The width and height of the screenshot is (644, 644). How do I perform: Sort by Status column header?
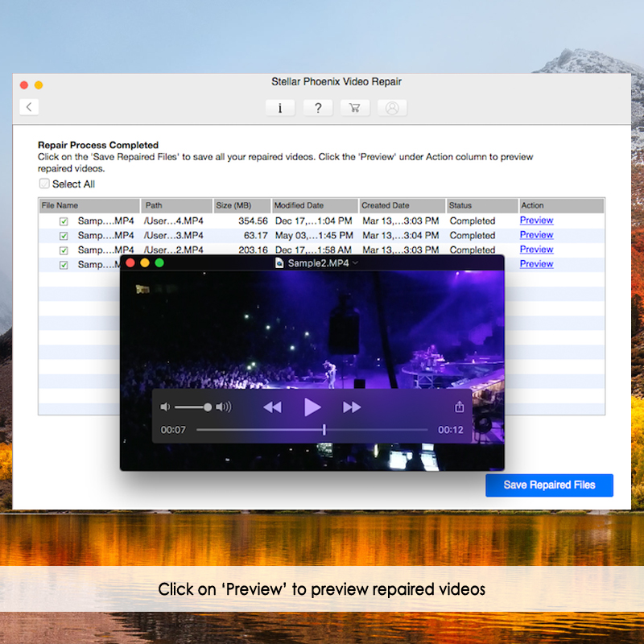[482, 205]
